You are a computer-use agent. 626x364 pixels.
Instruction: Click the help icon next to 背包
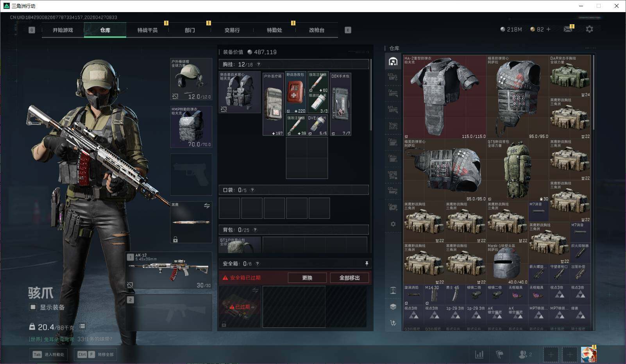point(255,230)
